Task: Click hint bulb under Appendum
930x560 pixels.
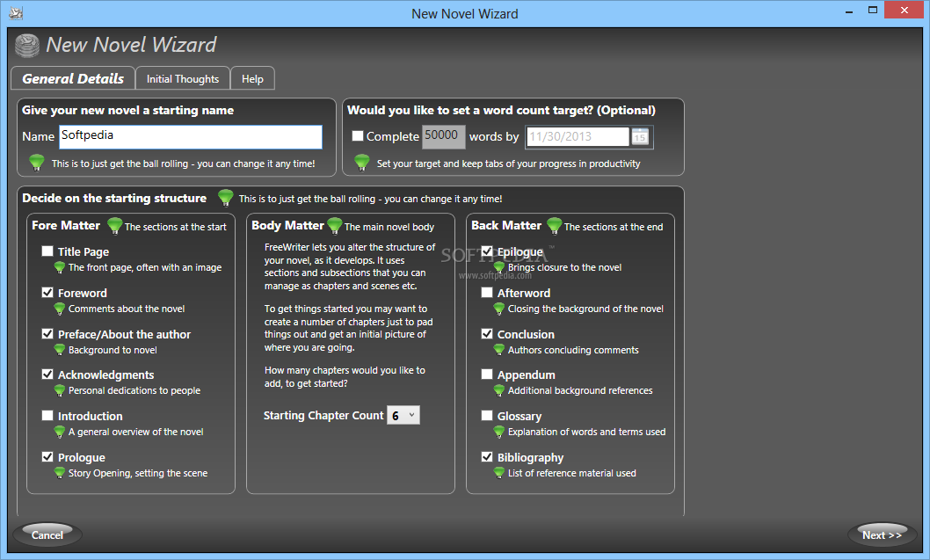Action: point(498,390)
